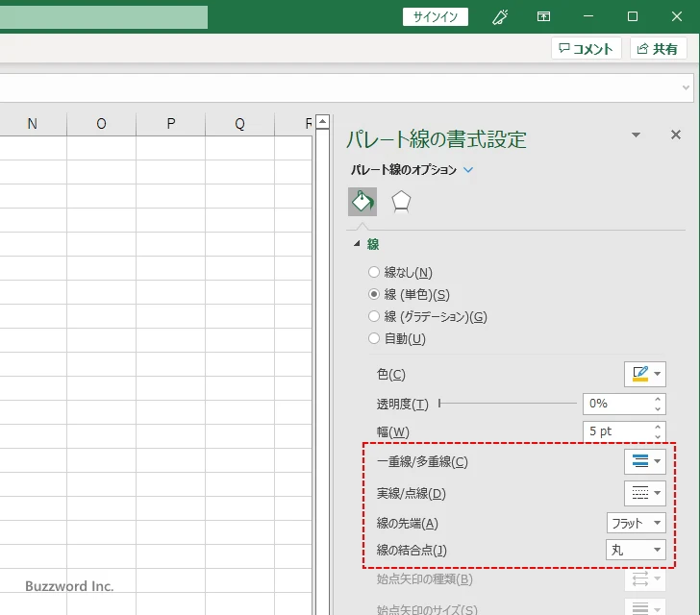Select 線 (グラデーション)(G) radio button

click(374, 316)
